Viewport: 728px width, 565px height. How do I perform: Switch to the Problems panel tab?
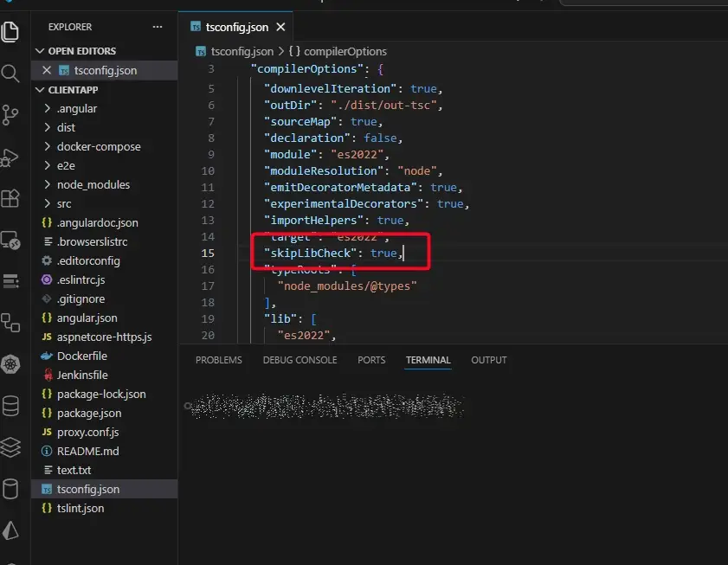(218, 360)
